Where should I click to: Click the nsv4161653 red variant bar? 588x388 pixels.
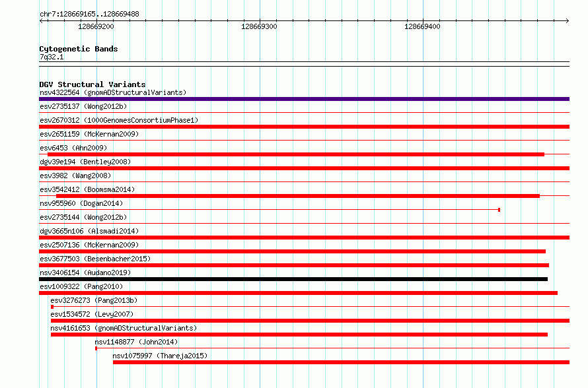(299, 335)
